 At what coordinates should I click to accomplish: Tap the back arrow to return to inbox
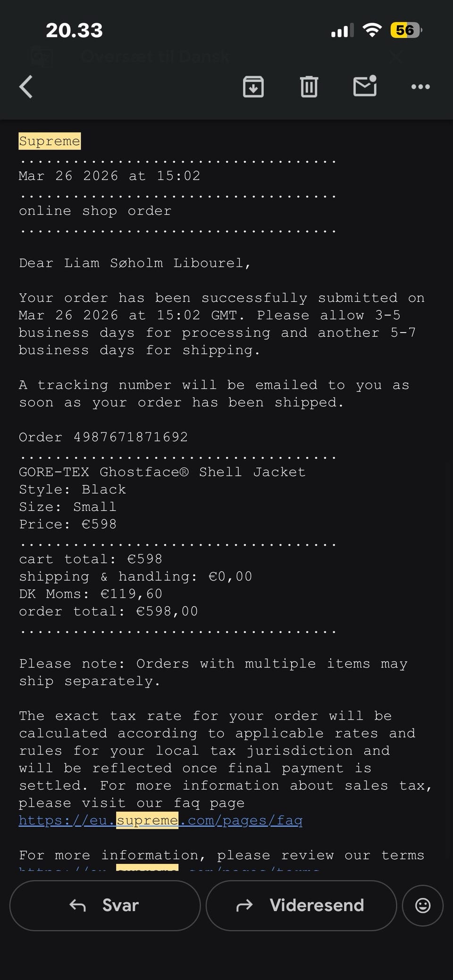click(x=26, y=87)
